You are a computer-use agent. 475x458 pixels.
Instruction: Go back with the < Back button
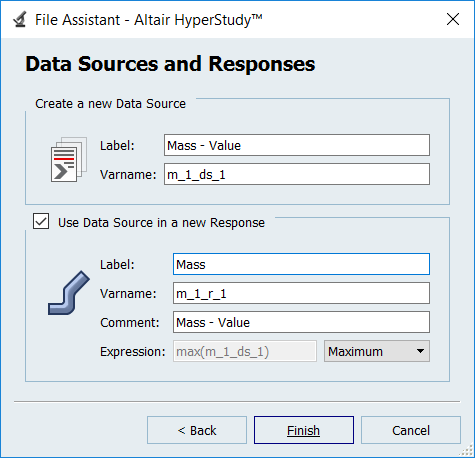(197, 430)
